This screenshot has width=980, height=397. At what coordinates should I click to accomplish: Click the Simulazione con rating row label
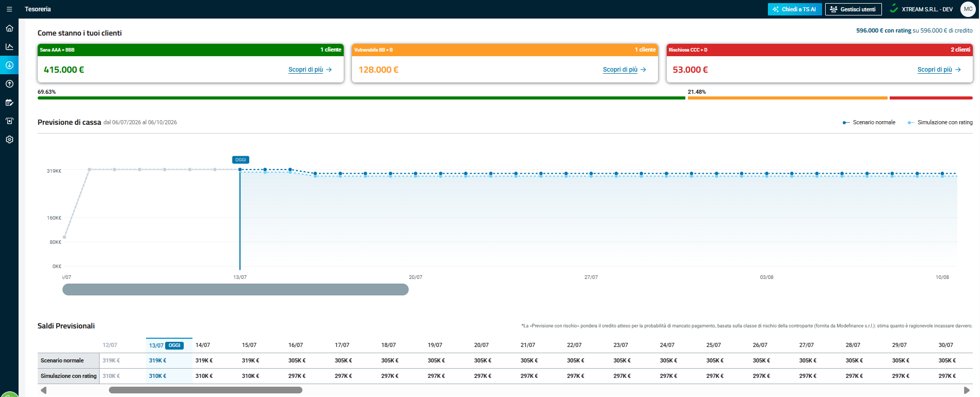[69, 376]
